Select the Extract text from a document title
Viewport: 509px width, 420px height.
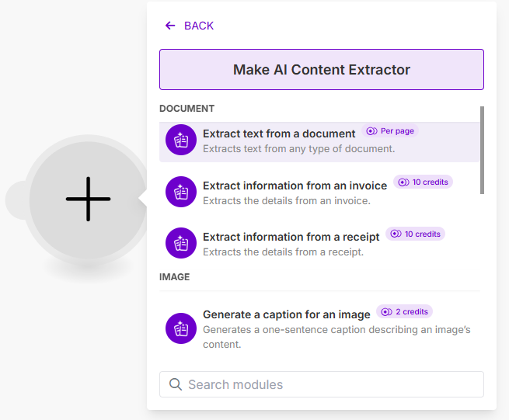point(279,134)
